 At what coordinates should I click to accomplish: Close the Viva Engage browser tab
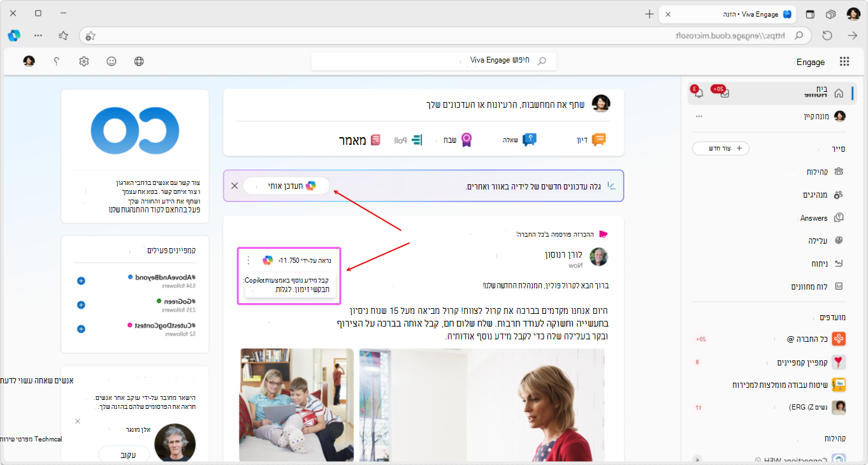667,13
